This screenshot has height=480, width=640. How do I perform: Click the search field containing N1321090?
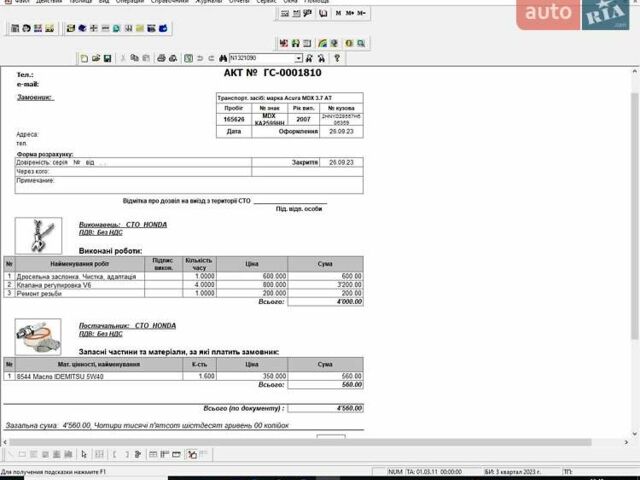[x=260, y=59]
